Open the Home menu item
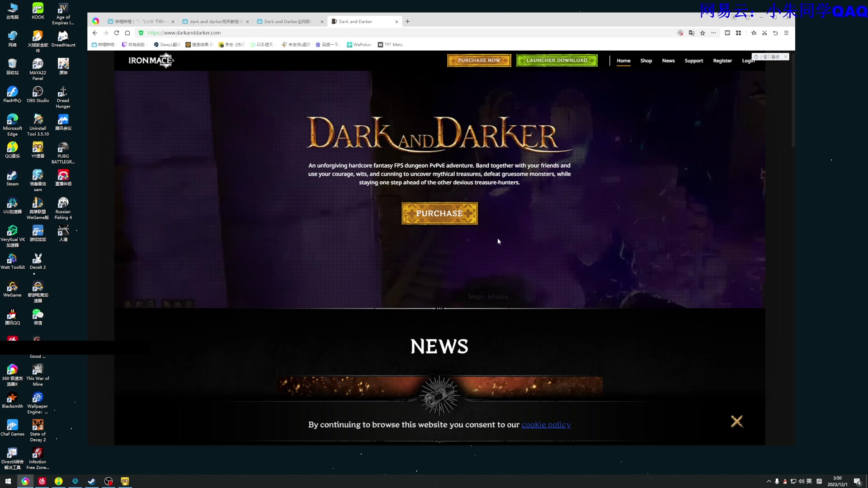Image resolution: width=868 pixels, height=488 pixels. tap(623, 61)
